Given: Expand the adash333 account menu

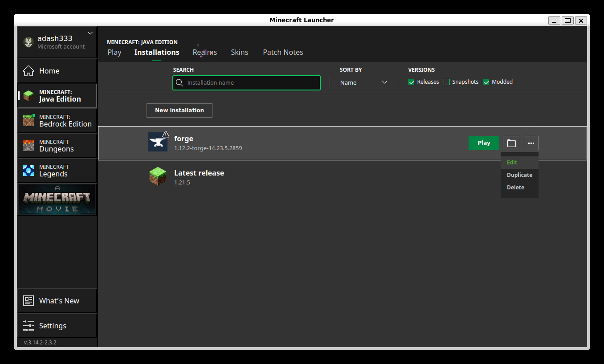Looking at the screenshot, I should (x=90, y=33).
